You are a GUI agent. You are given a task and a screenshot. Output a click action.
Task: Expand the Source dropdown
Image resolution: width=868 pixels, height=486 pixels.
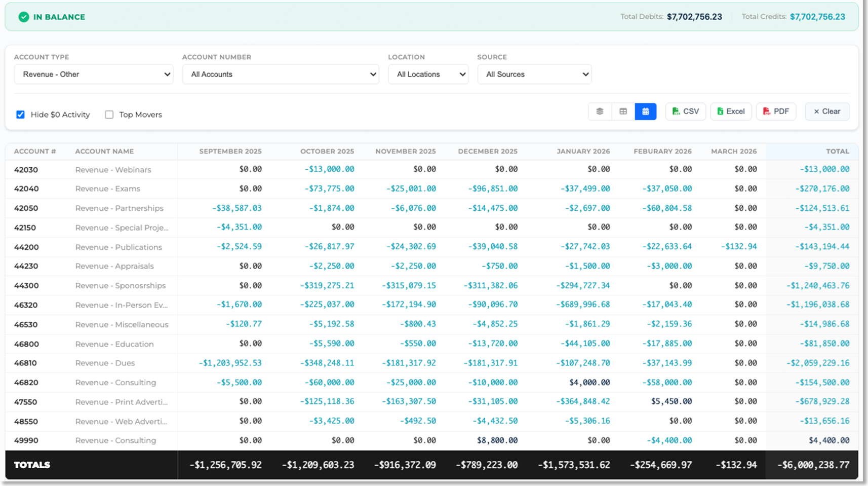[534, 74]
